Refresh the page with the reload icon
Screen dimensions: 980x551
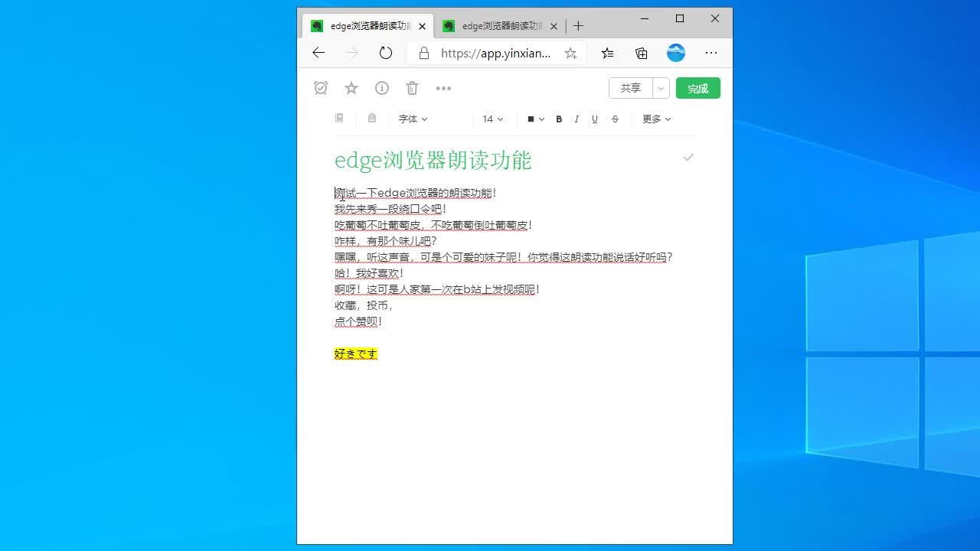coord(386,53)
